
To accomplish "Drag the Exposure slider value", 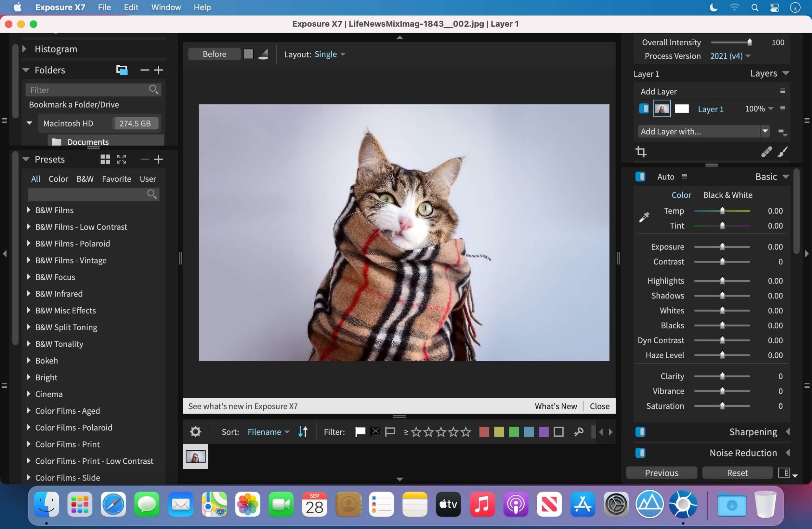I will tap(722, 246).
